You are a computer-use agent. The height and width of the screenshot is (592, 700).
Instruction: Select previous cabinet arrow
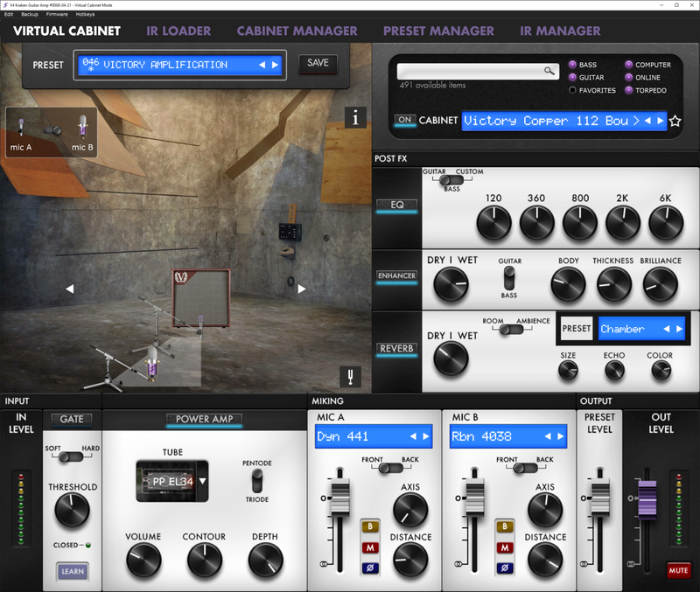pos(647,121)
